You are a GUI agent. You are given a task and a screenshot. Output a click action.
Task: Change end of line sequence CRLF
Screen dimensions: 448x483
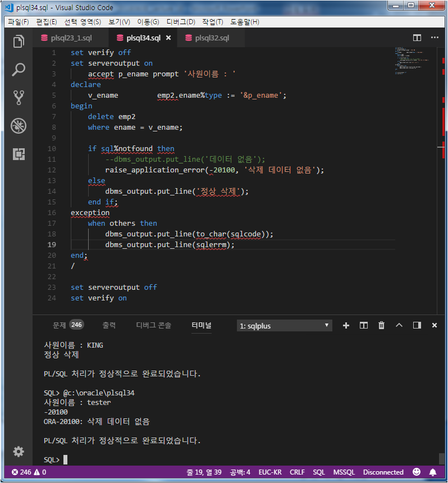pyautogui.click(x=297, y=472)
